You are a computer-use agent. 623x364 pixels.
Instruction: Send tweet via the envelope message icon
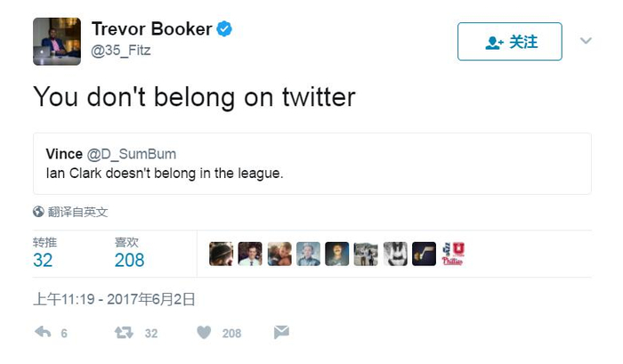coord(281,332)
